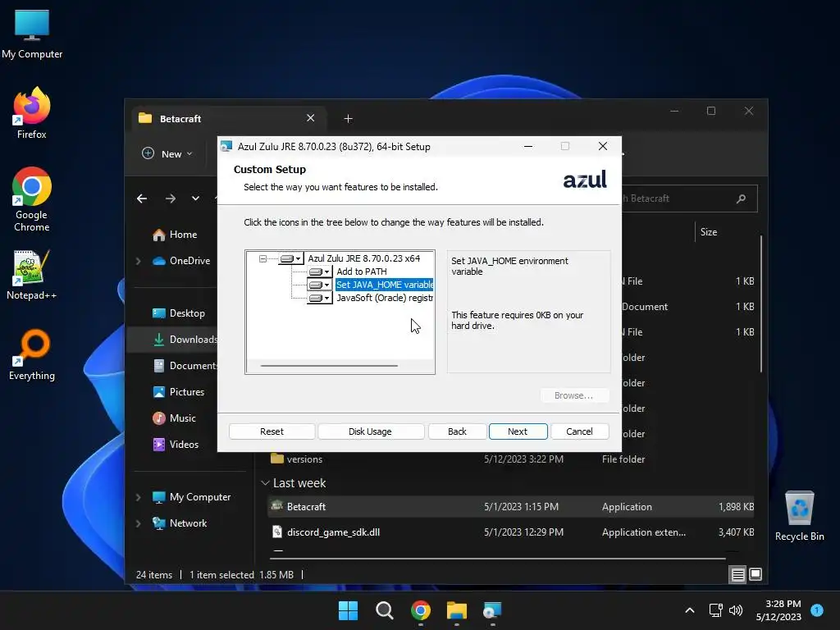Select the versions folder row
Image resolution: width=840 pixels, height=630 pixels.
[510, 459]
